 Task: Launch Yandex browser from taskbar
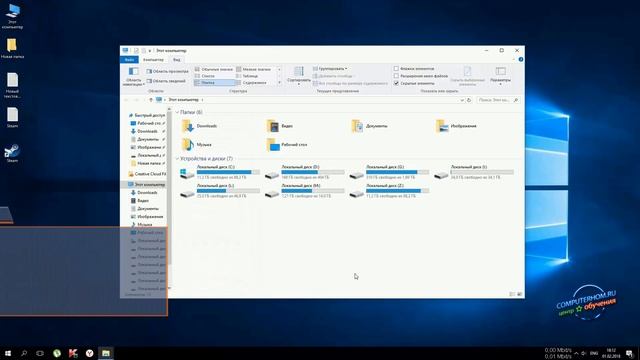coord(89,353)
